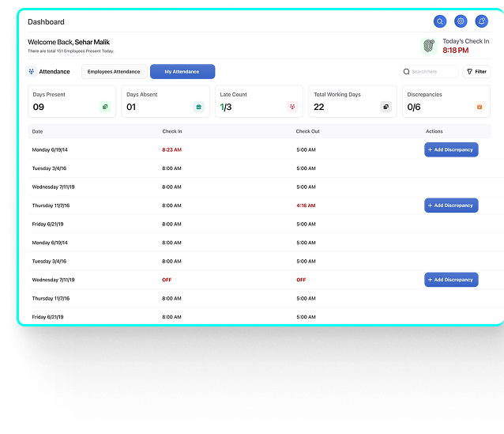Screen dimensions: 504x434
Task: Click the Check Out column header
Action: point(307,131)
